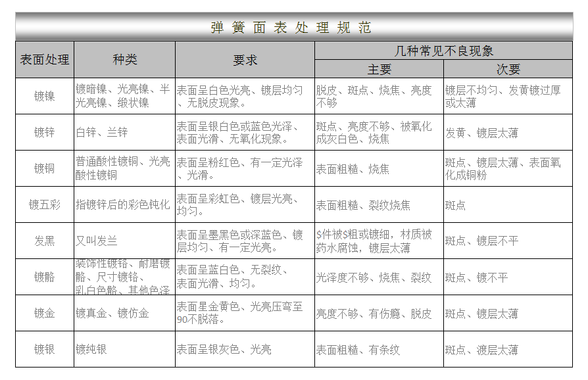
Task: Click the 镀银 row label cell
Action: point(45,349)
